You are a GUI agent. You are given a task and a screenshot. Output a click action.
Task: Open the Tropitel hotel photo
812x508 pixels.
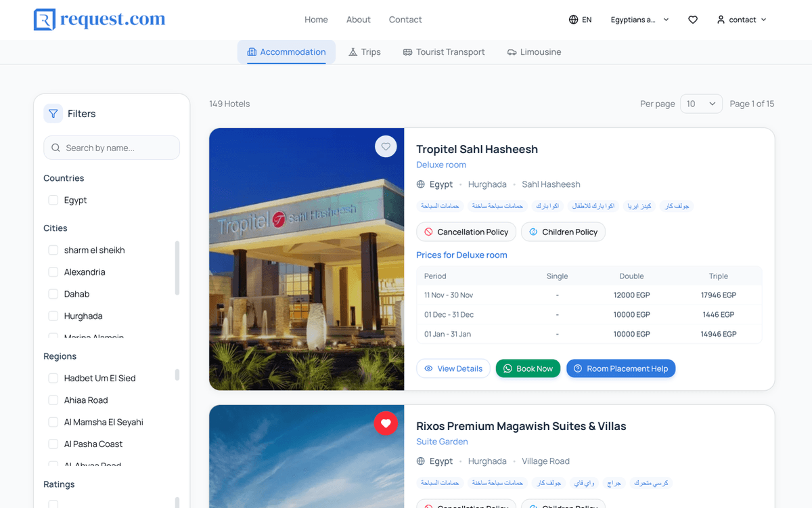[x=307, y=259]
